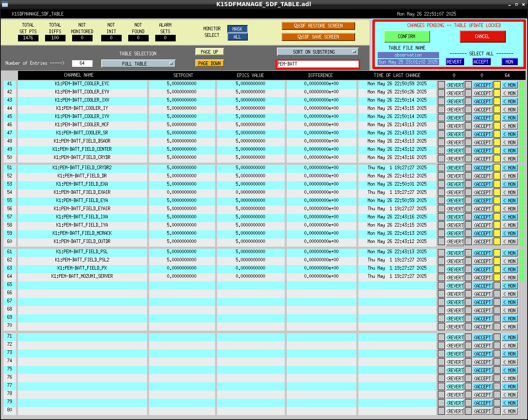Click MON under SELECT ALL
Screen dimensions: 528x420
510,62
